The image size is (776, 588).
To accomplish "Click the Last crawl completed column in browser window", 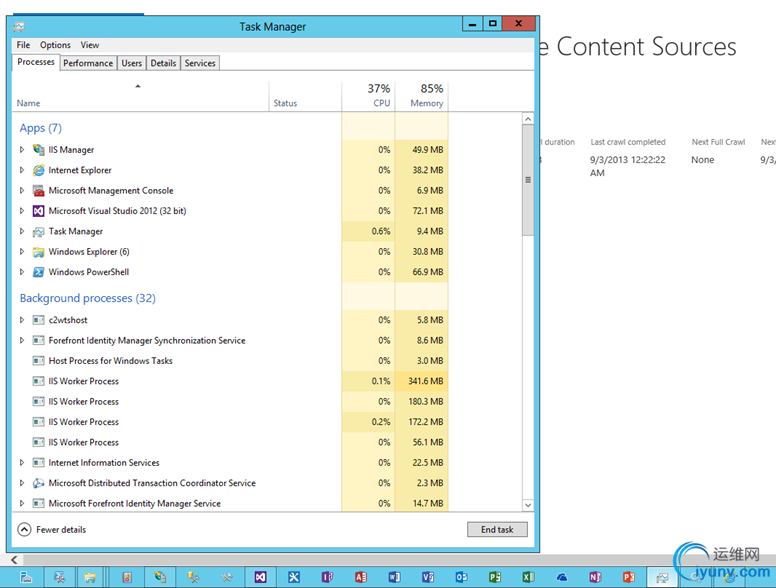I will coord(628,142).
